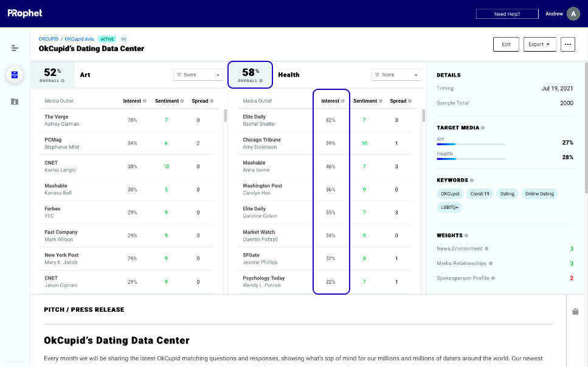Select Fast Company Mark Wilson row
The width and height of the screenshot is (588, 367).
coord(126,235)
